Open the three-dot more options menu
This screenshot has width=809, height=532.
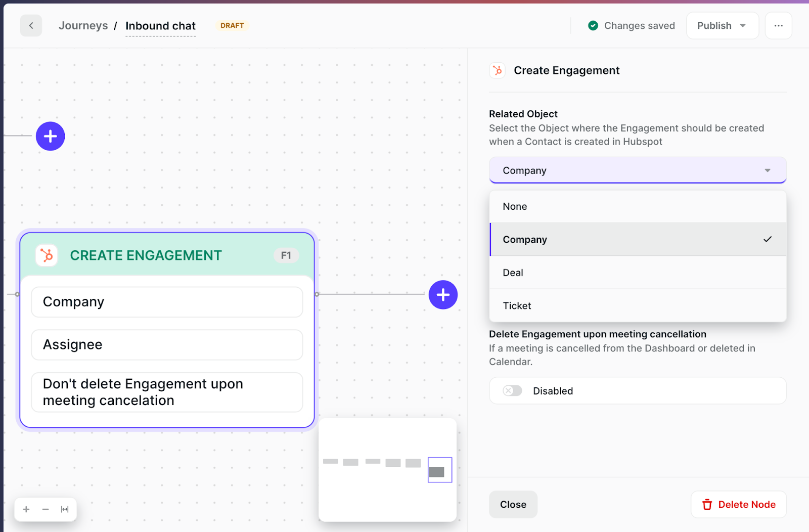tap(778, 26)
